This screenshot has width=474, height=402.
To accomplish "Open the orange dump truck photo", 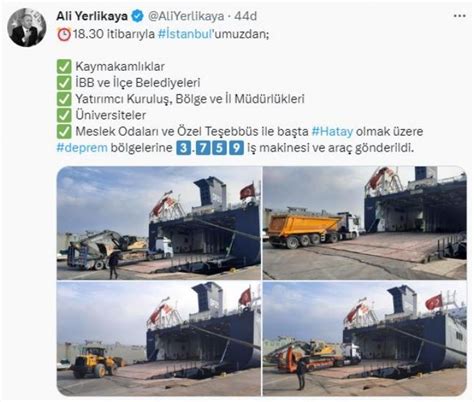I will pos(365,223).
